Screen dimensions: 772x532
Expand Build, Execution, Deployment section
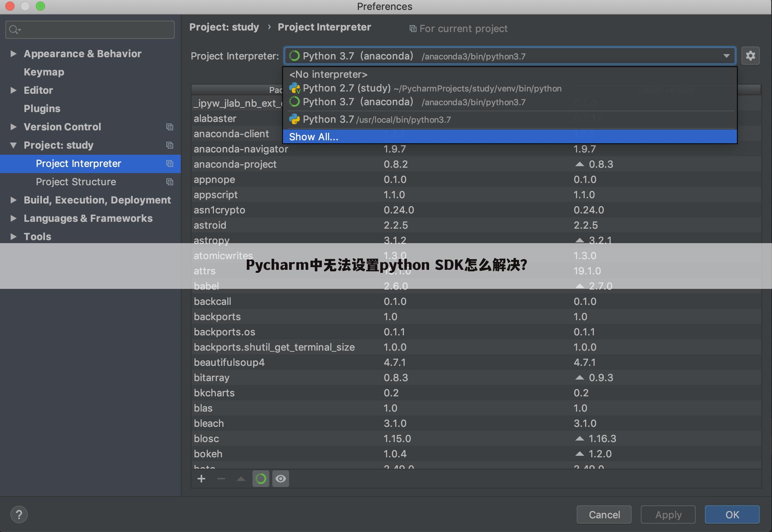[13, 200]
